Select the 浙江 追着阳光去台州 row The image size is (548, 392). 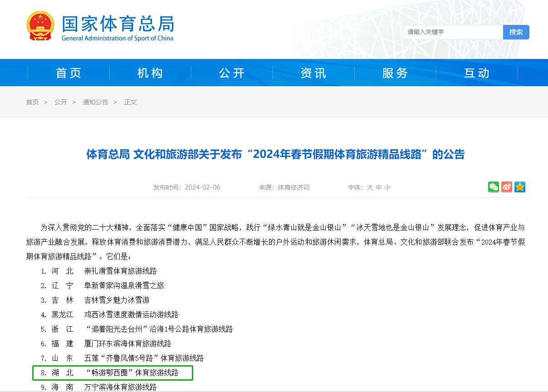[137, 329]
